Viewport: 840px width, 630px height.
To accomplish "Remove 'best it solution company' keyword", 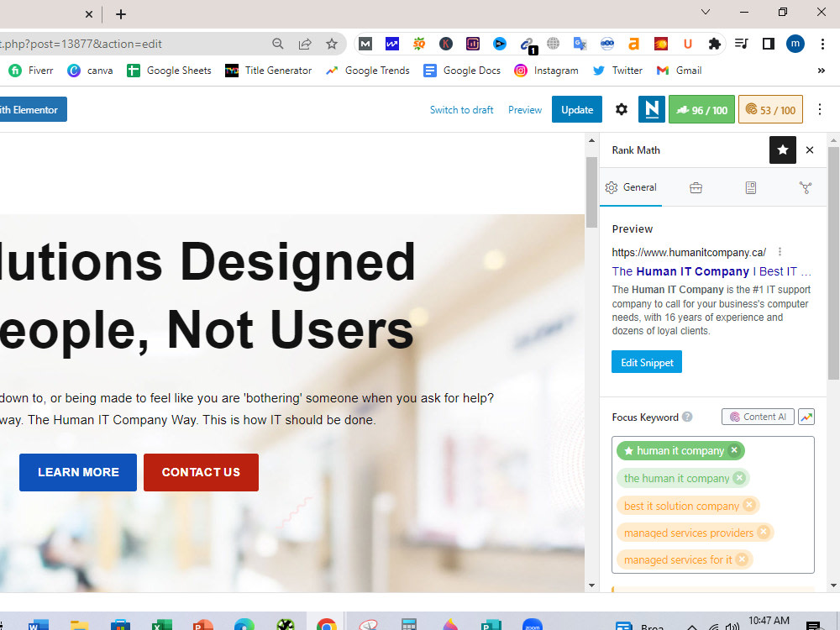I will [x=749, y=505].
